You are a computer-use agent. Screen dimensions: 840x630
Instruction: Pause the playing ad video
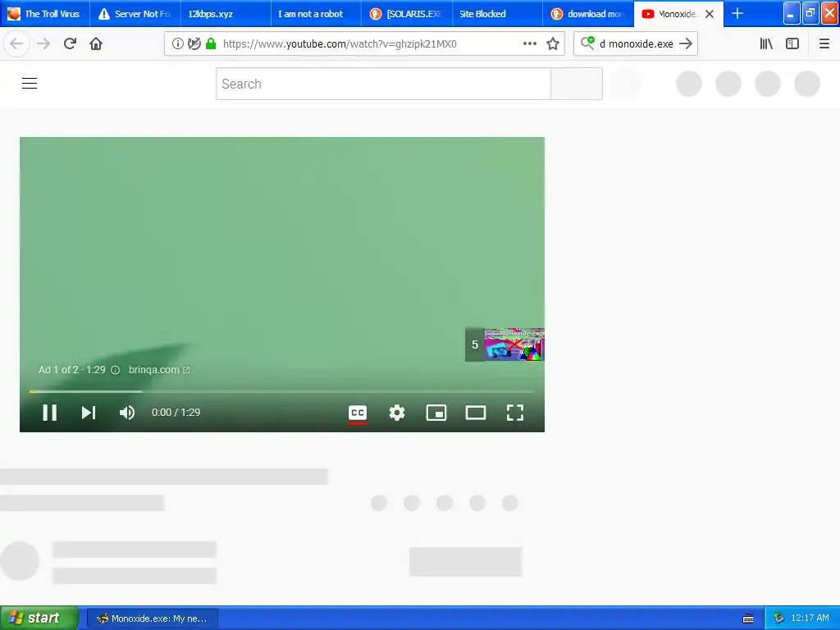[x=50, y=413]
